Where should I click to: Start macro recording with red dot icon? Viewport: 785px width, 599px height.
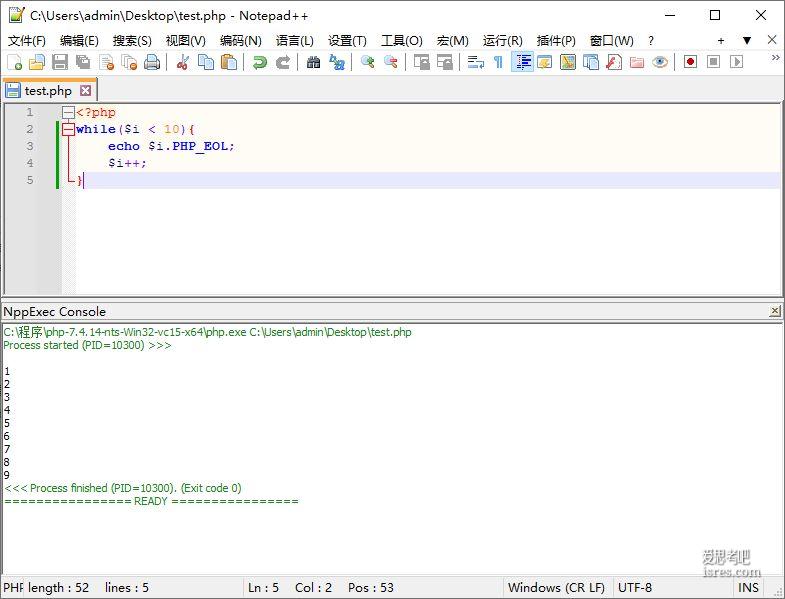click(x=690, y=62)
